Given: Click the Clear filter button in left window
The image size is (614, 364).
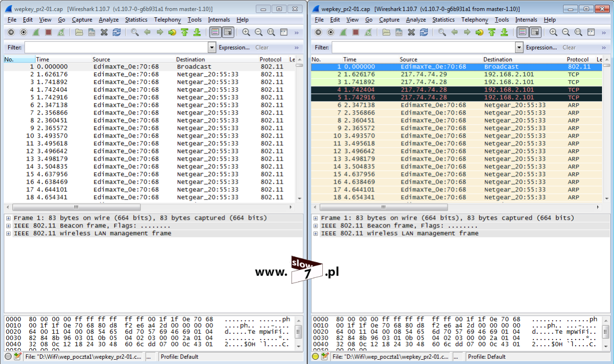Looking at the screenshot, I should tap(262, 47).
